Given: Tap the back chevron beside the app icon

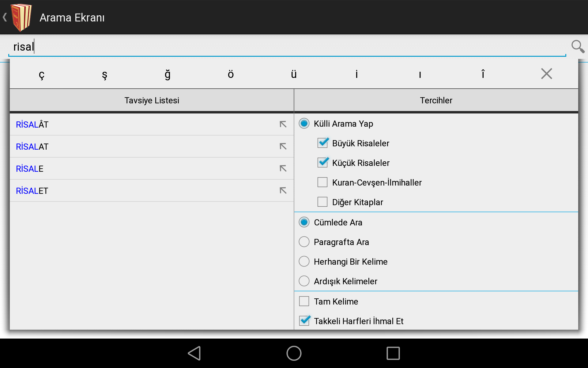Looking at the screenshot, I should coord(5,17).
